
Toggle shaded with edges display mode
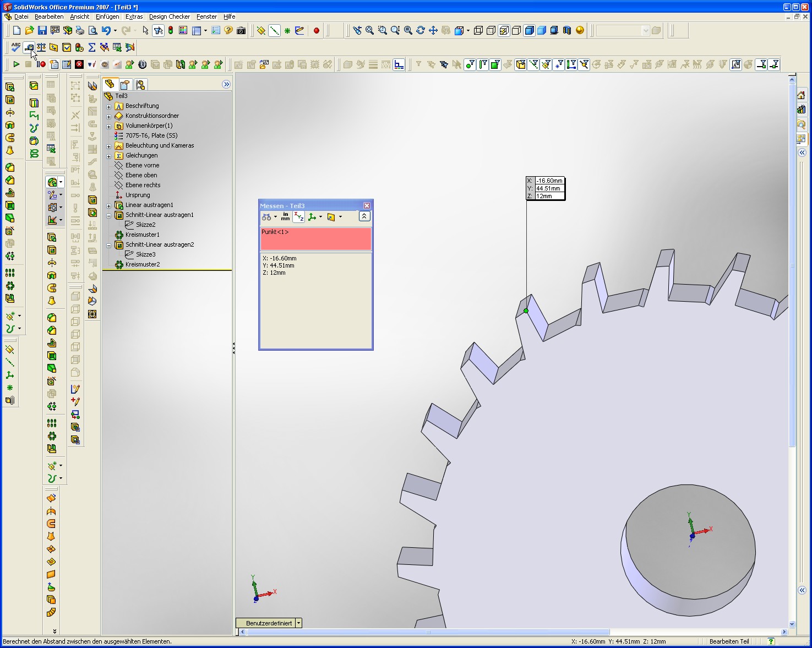[529, 31]
